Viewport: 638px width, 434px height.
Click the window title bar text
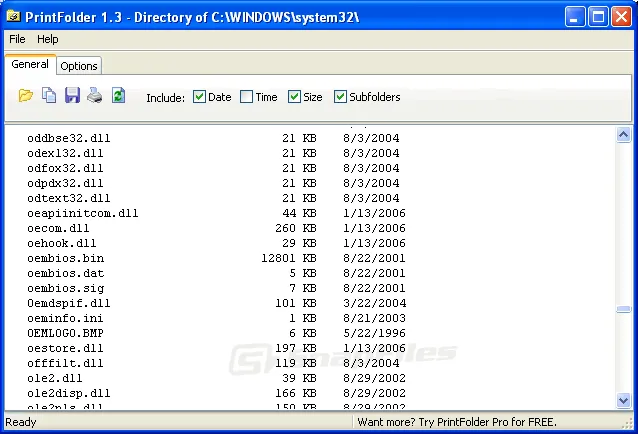click(x=192, y=17)
